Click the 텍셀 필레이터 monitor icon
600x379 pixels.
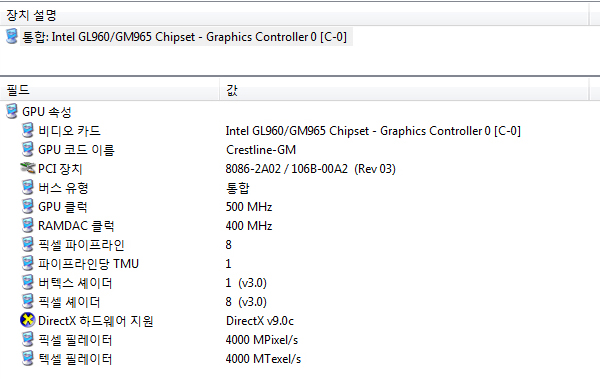tap(28, 358)
